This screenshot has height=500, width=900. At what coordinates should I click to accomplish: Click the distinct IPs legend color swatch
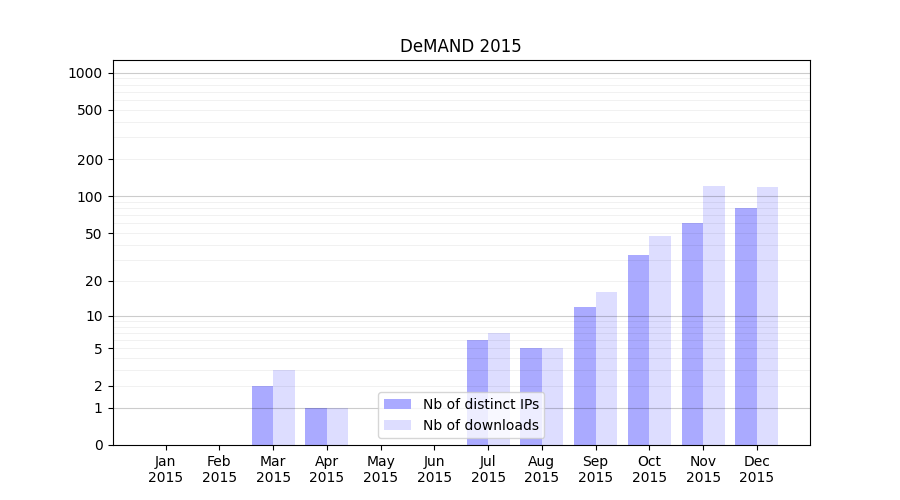[397, 404]
